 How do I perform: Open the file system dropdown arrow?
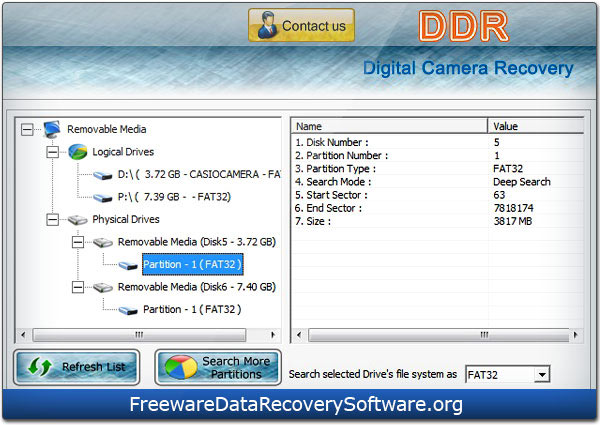coord(542,375)
